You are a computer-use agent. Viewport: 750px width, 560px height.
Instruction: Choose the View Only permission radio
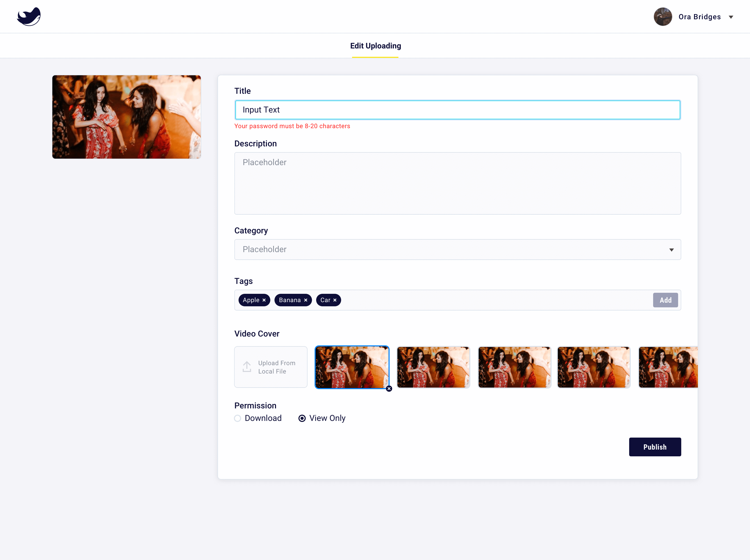coord(302,418)
